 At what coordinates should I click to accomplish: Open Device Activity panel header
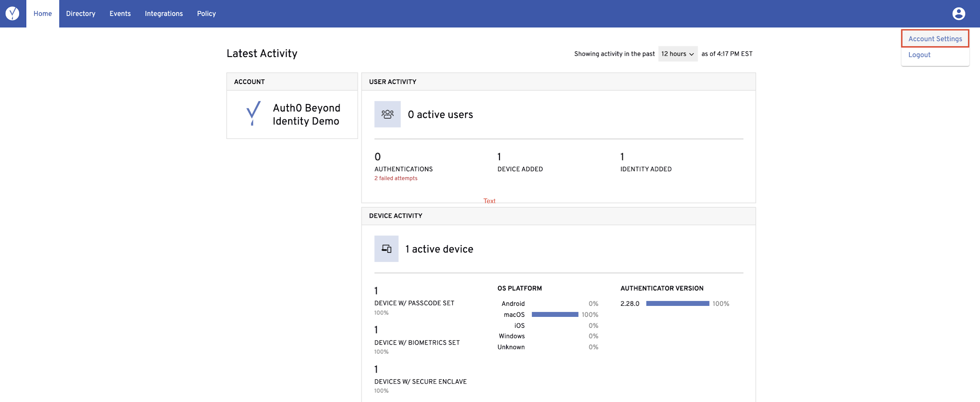coord(396,216)
